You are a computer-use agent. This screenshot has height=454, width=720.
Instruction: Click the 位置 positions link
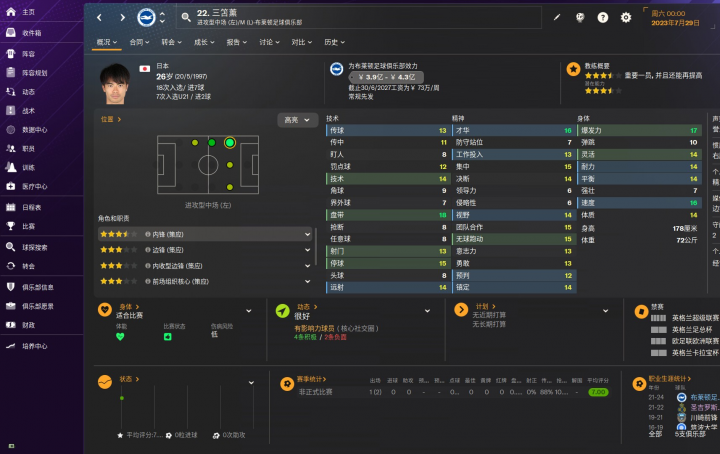tap(110, 119)
